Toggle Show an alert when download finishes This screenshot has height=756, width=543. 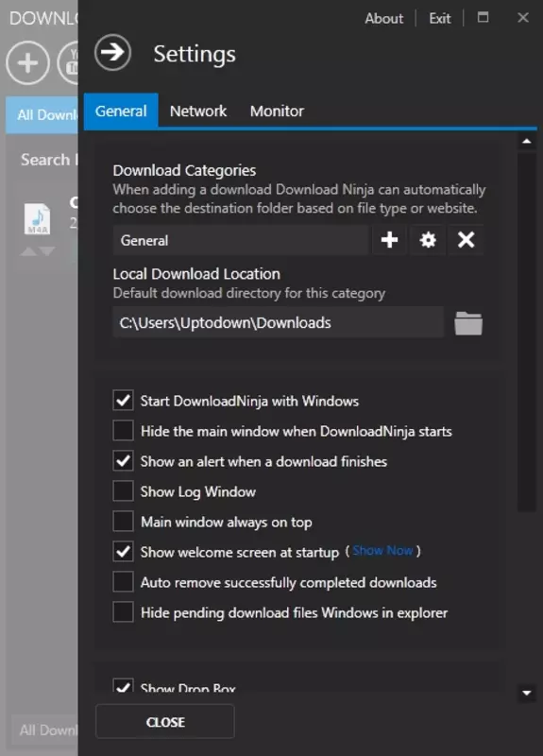123,461
